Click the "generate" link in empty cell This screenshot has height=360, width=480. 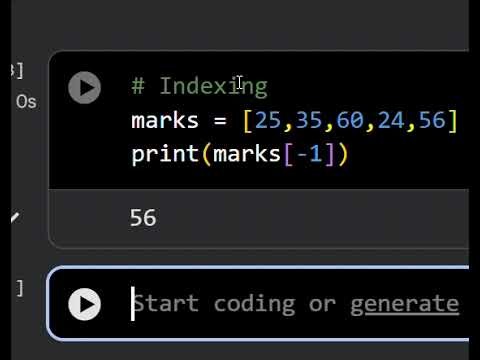coord(404,305)
